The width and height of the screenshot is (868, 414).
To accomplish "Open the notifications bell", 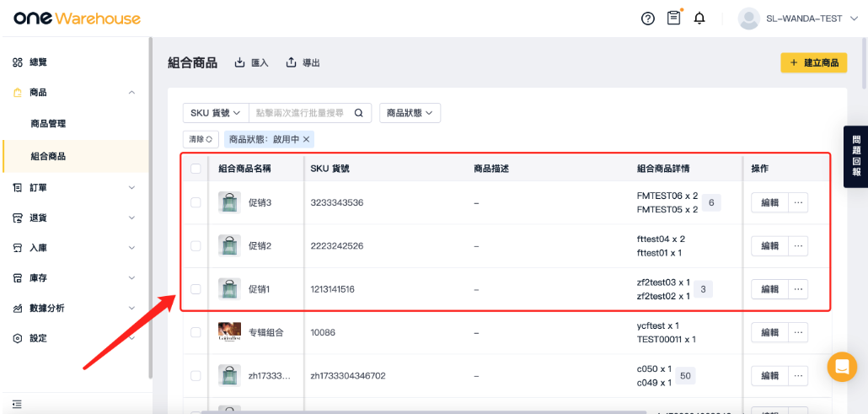I will click(699, 19).
